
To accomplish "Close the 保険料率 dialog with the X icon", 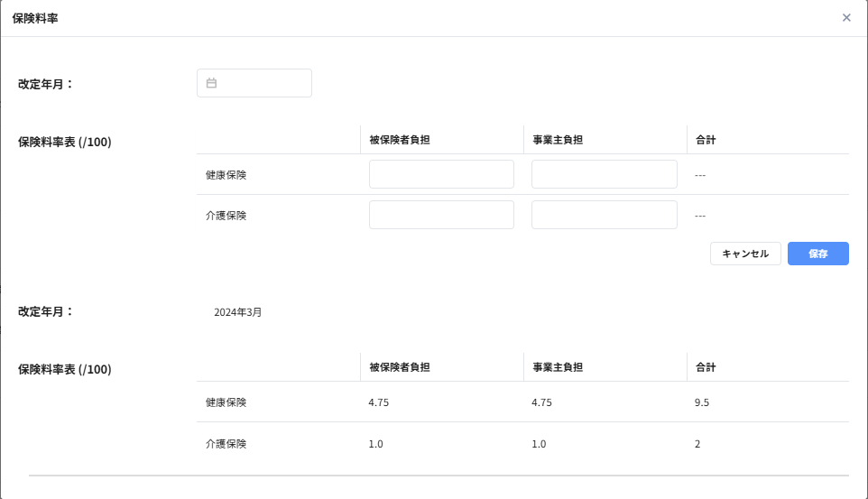I will tap(846, 18).
